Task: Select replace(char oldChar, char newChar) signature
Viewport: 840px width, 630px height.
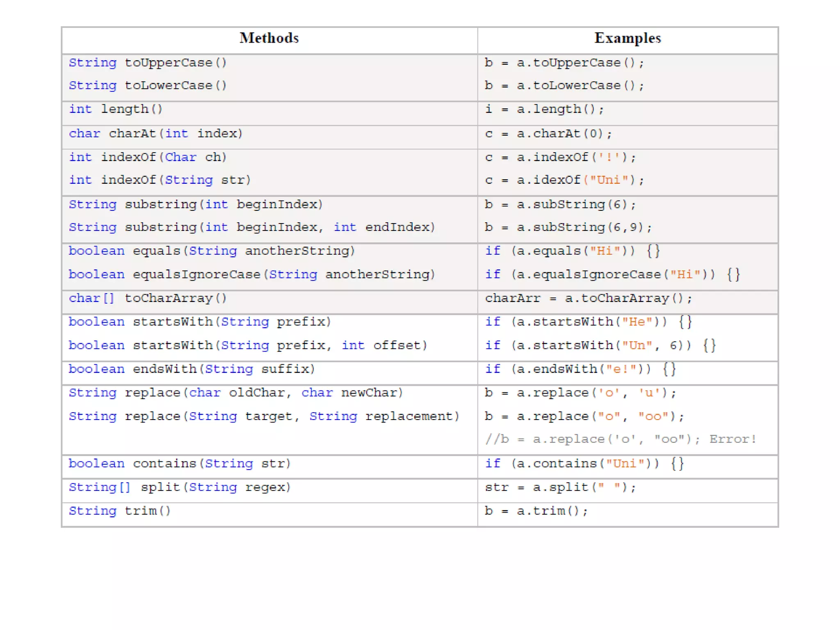Action: 236,393
